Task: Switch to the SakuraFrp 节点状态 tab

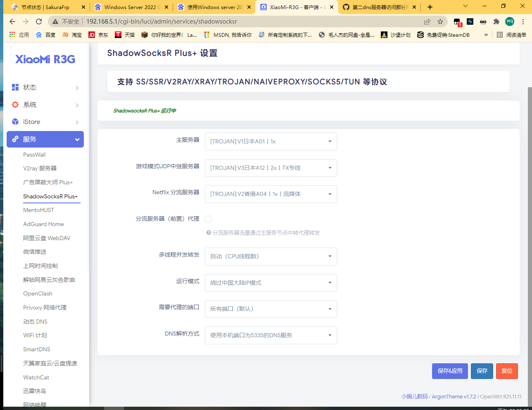Action: click(45, 7)
